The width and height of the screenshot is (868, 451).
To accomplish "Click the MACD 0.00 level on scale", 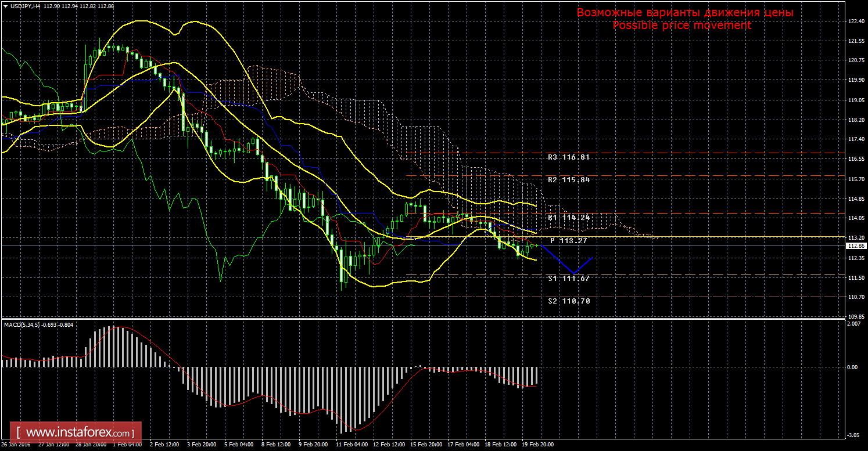I will pyautogui.click(x=851, y=367).
